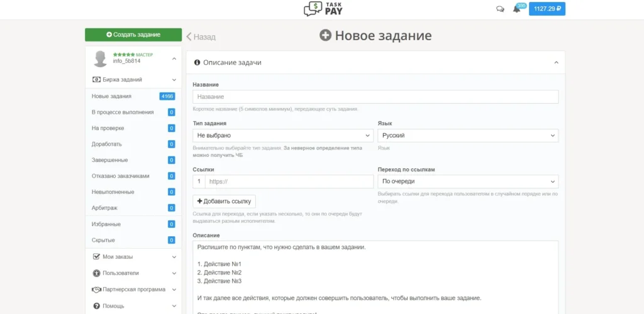The image size is (644, 314).
Task: Click the 0 badge next to Доработать
Action: (x=171, y=144)
